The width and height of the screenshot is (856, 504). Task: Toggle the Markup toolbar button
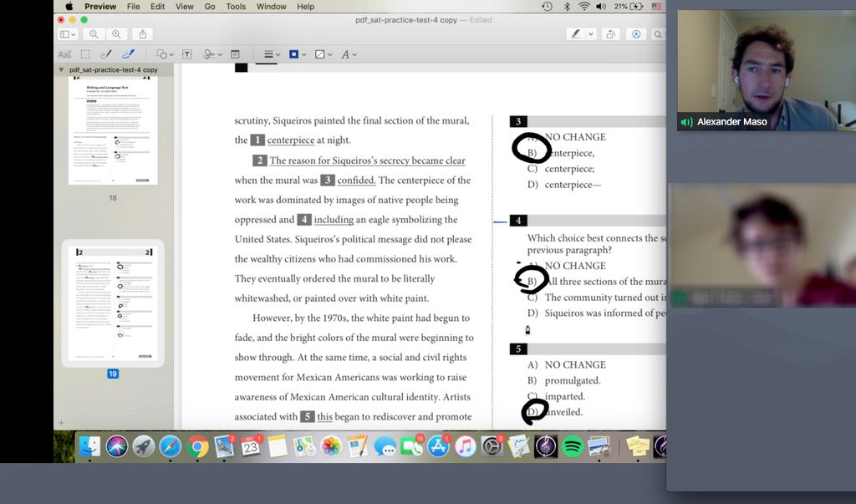[636, 34]
